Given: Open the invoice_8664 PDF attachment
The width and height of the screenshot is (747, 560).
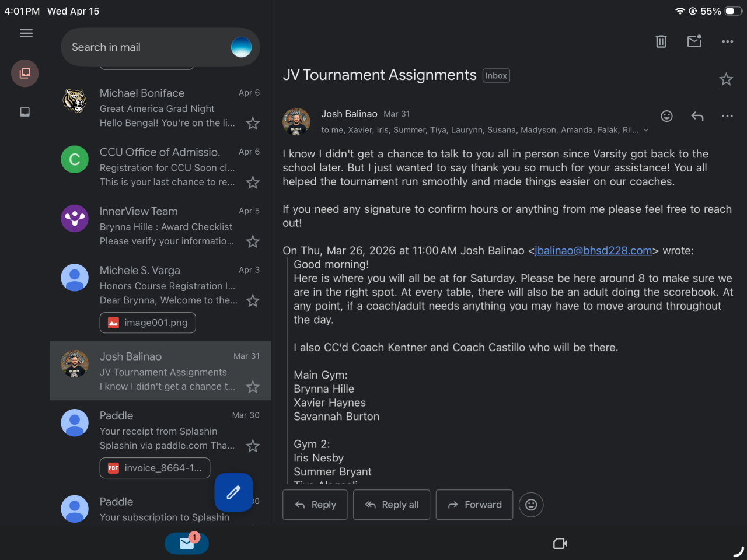Looking at the screenshot, I should coord(155,468).
